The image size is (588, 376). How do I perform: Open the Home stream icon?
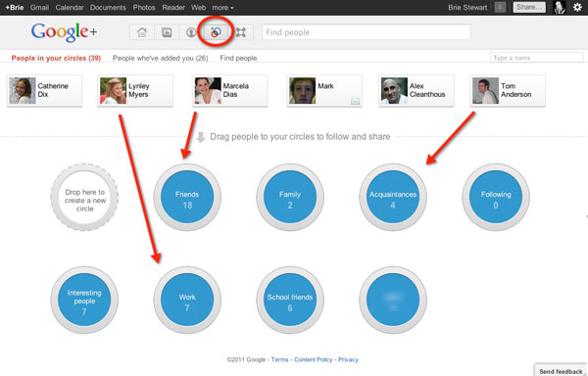click(x=142, y=32)
